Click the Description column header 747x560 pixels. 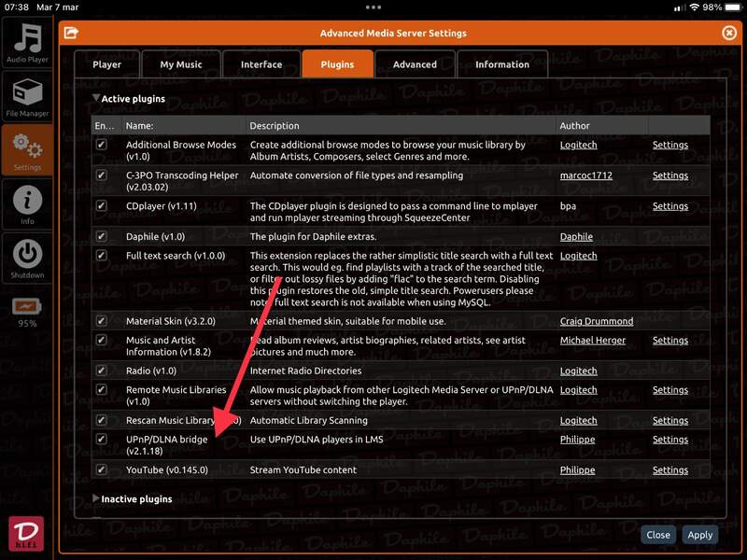pyautogui.click(x=275, y=125)
